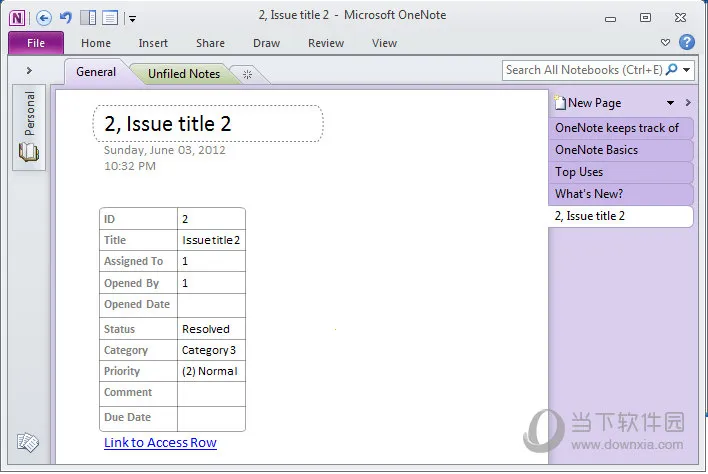Select the Unfiled Notes section tab
Image resolution: width=708 pixels, height=474 pixels.
point(183,74)
